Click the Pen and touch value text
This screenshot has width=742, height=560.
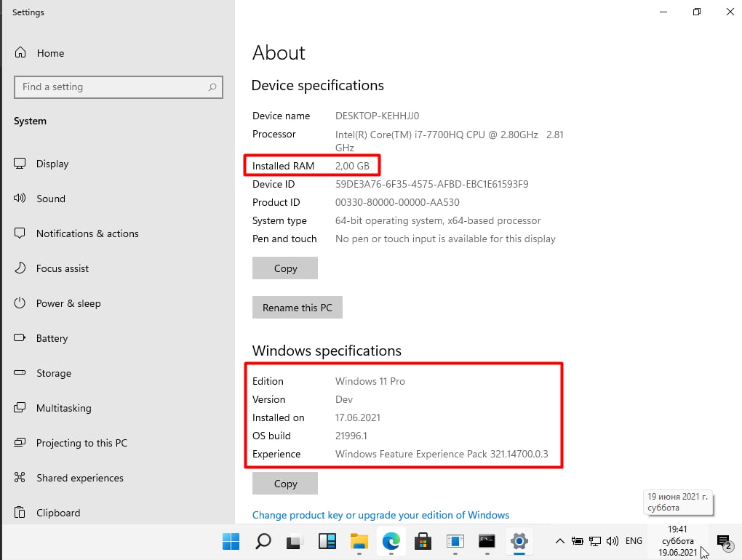click(x=445, y=239)
